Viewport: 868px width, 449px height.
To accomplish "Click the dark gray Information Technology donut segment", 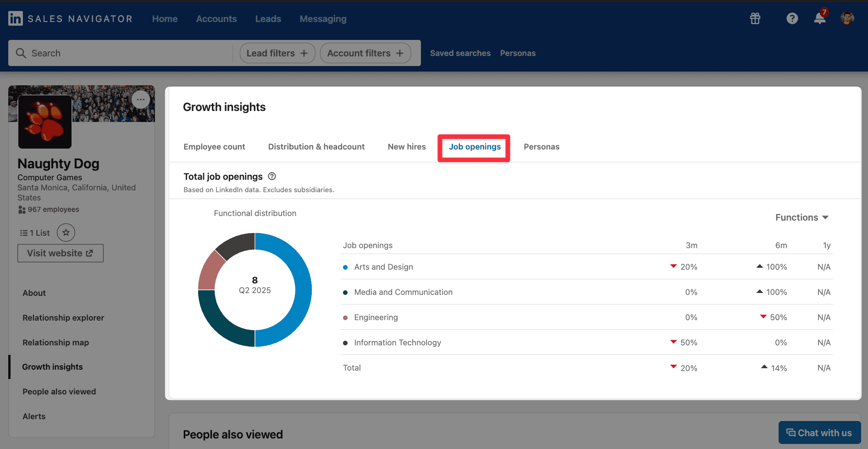I will pyautogui.click(x=238, y=244).
